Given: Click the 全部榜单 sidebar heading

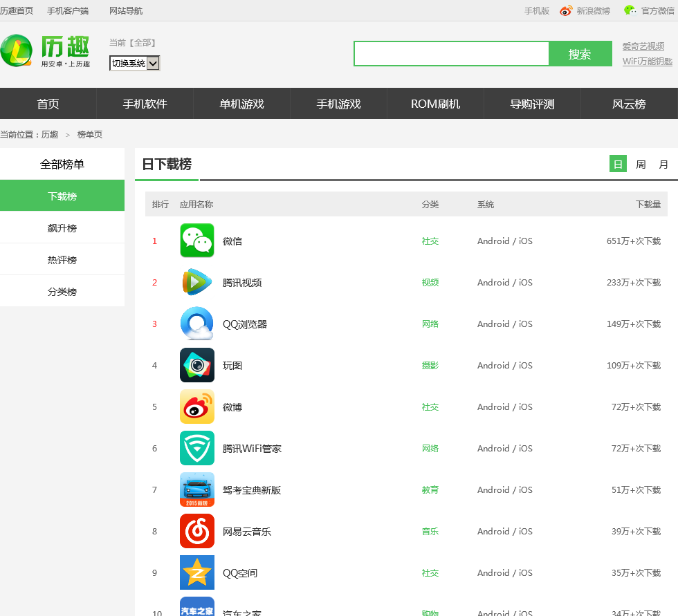Looking at the screenshot, I should click(x=62, y=164).
